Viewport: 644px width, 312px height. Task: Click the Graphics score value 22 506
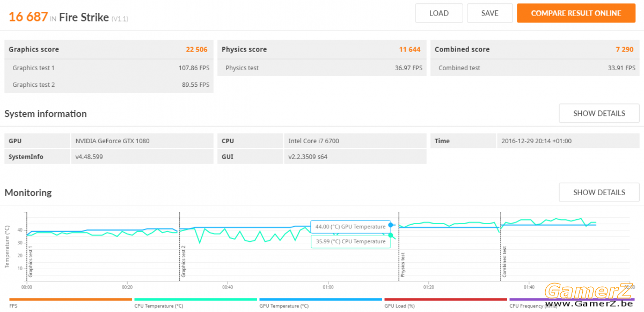[196, 49]
